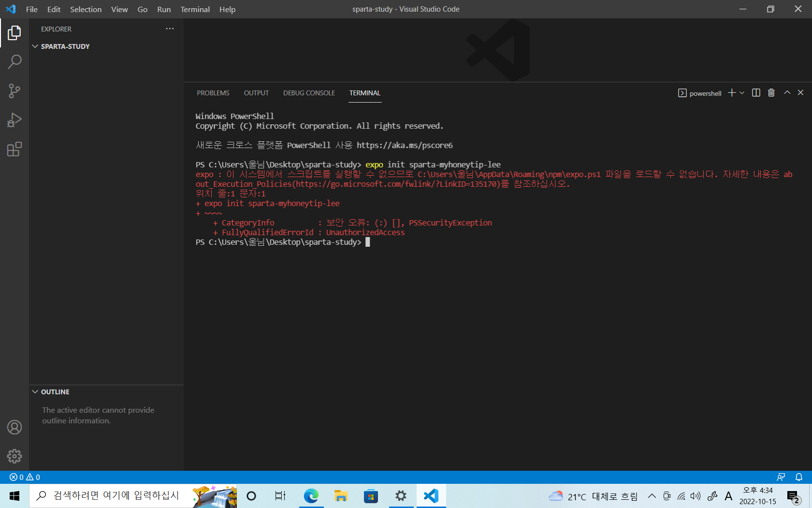Open the Accounts menu icon
This screenshot has height=508, width=812.
[x=14, y=427]
